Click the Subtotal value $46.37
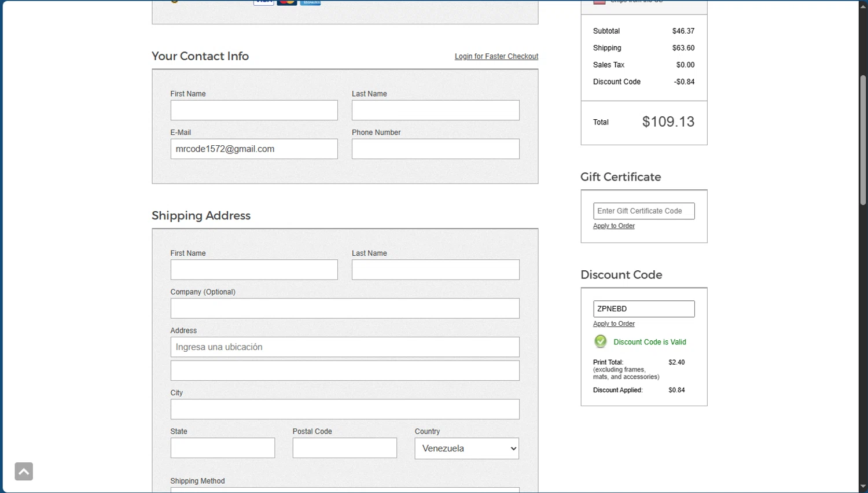This screenshot has height=493, width=868. [x=683, y=31]
